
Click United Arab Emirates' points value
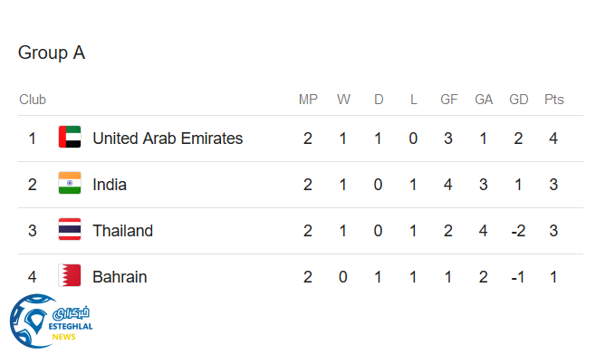pyautogui.click(x=553, y=139)
